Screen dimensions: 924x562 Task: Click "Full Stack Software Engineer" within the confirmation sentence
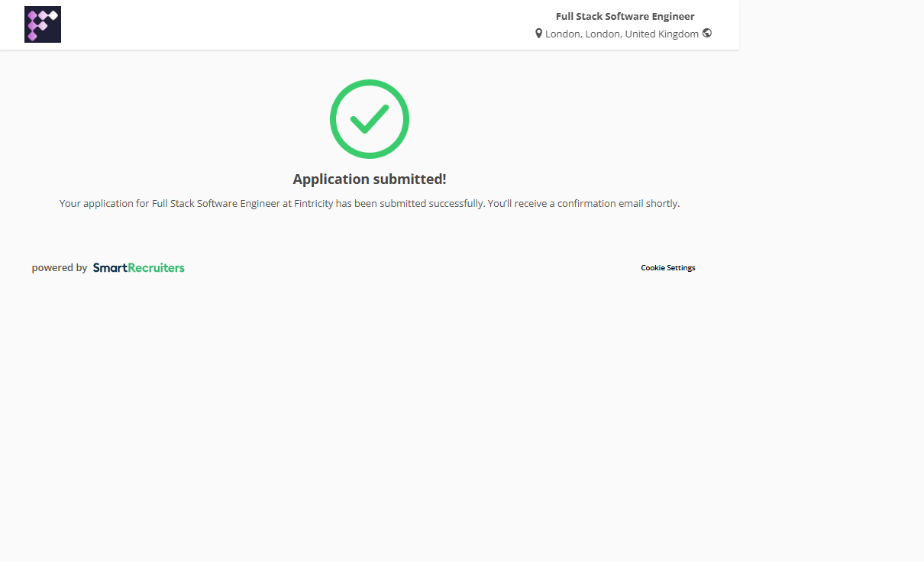tap(216, 204)
